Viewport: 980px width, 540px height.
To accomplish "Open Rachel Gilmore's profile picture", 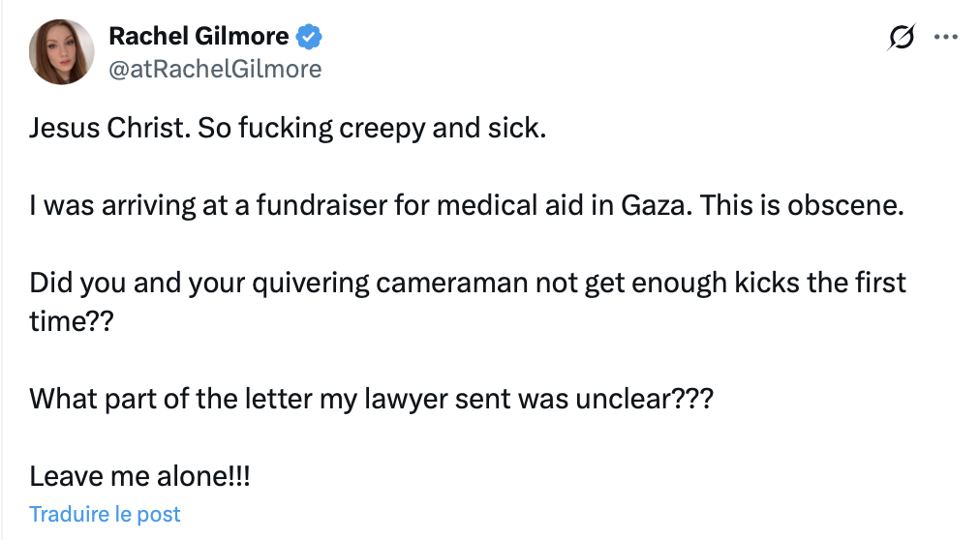I will tap(62, 51).
